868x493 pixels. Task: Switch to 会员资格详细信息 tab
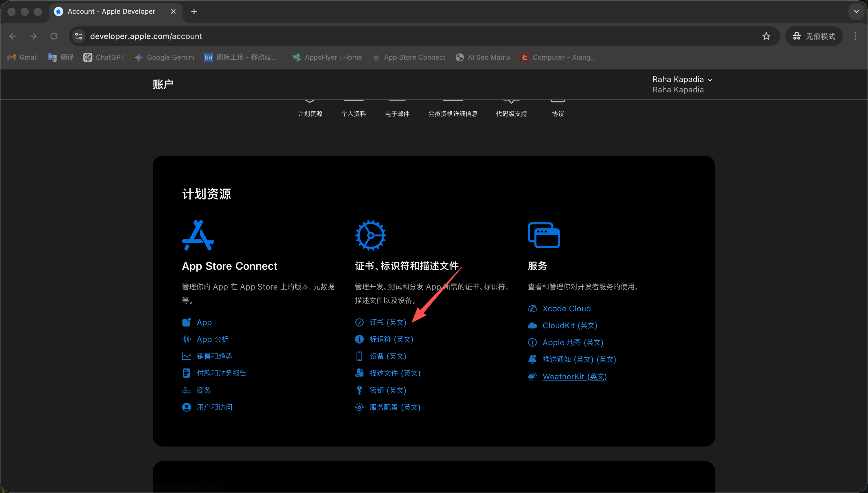[453, 113]
